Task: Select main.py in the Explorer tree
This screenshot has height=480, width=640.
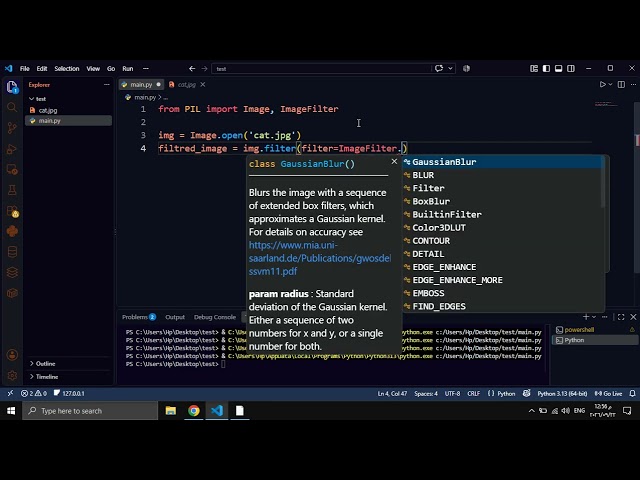Action: [68, 120]
